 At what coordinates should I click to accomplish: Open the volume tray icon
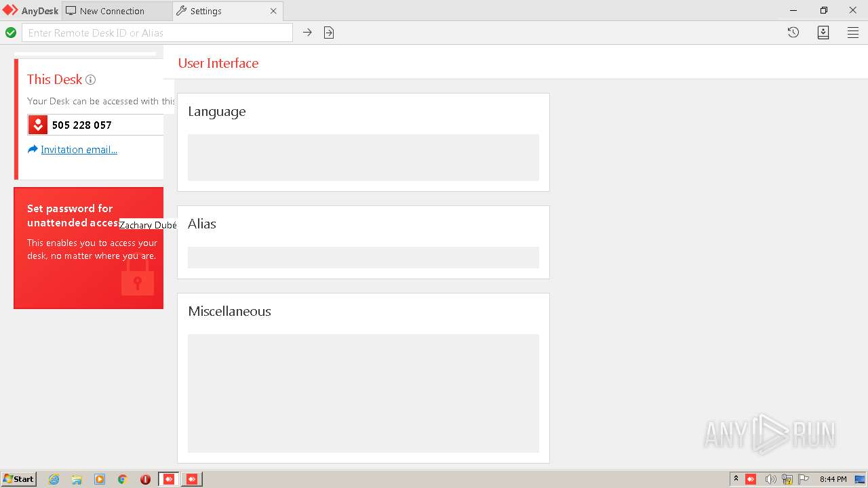770,479
